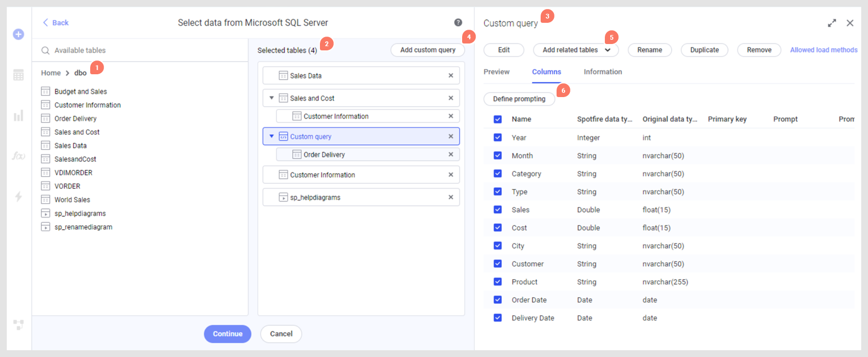This screenshot has width=868, height=357.
Task: Remove top-level Customer Information from selected tables
Action: (451, 175)
